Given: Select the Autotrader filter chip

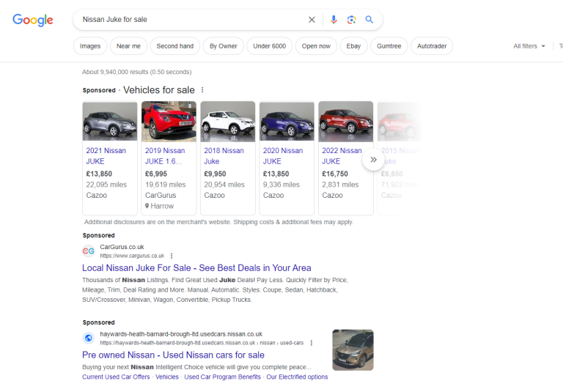Looking at the screenshot, I should coord(432,46).
